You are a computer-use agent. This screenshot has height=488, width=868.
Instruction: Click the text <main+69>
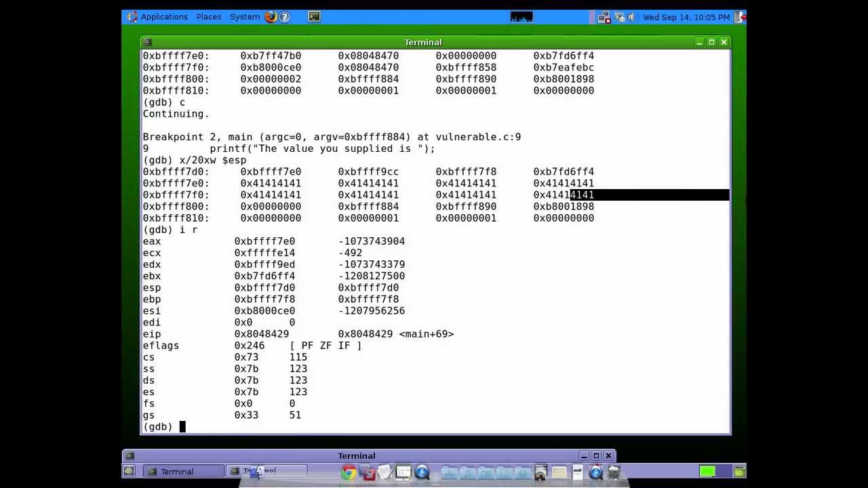click(427, 334)
